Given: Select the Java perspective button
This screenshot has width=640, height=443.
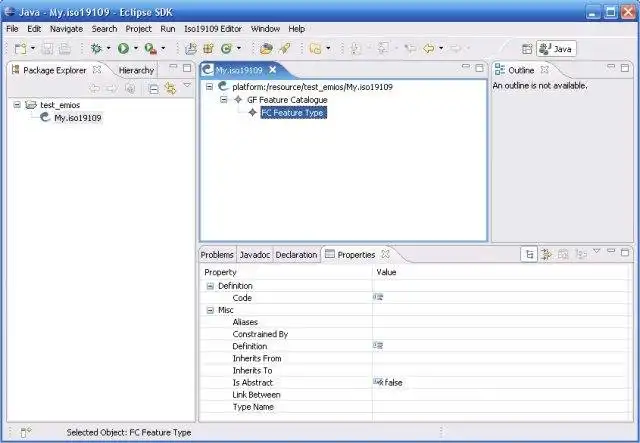Looking at the screenshot, I should [x=556, y=49].
